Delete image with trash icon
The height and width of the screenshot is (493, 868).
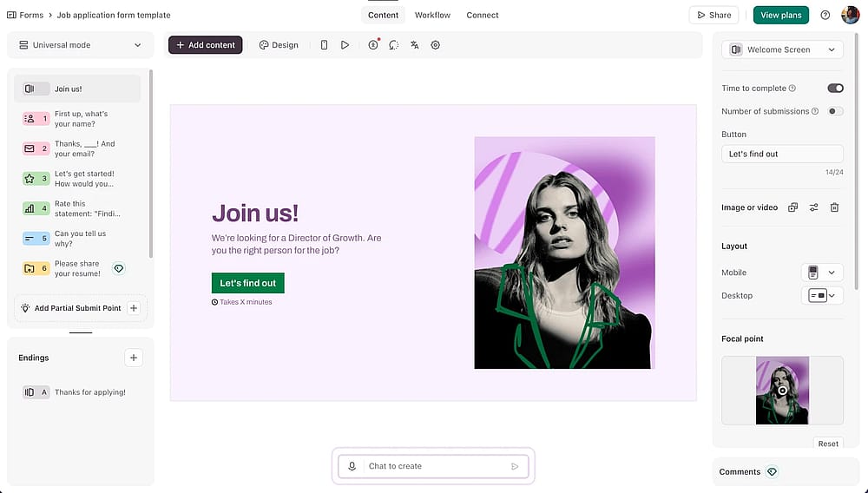pyautogui.click(x=834, y=207)
